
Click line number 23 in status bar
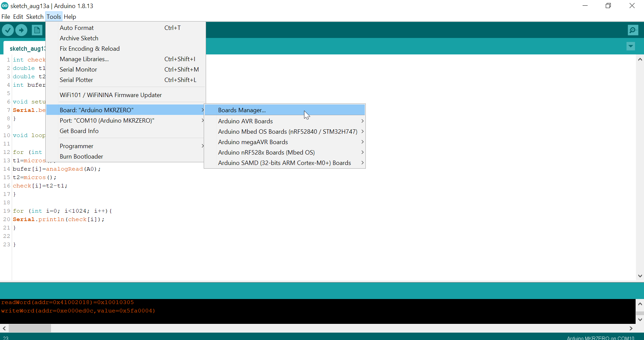[x=6, y=338]
